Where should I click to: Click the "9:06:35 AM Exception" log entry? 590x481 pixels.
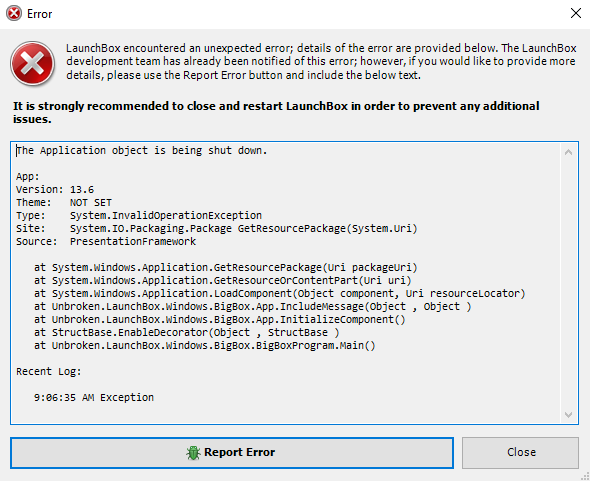tap(94, 397)
